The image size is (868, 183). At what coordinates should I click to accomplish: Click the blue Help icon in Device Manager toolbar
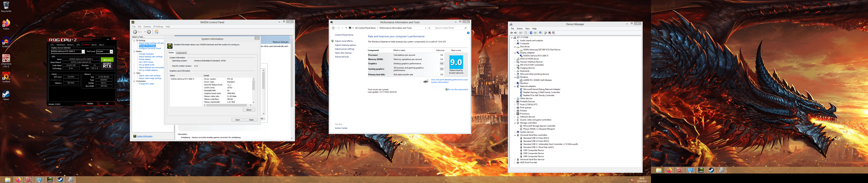(531, 33)
